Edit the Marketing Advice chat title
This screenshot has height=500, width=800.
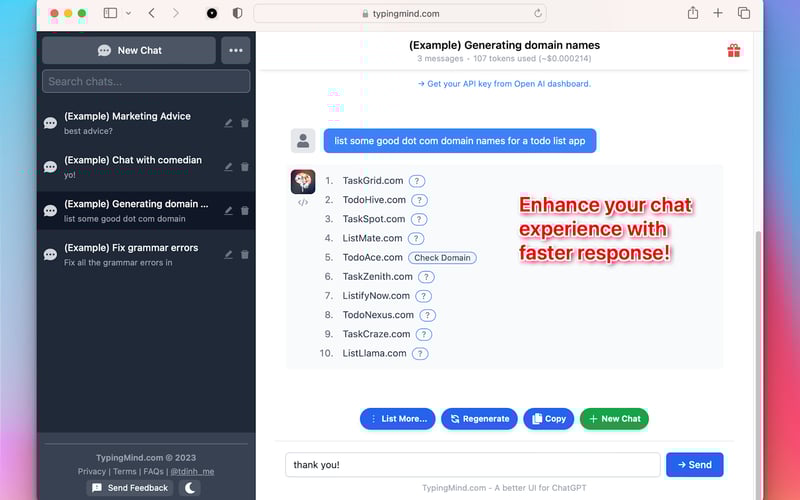(228, 123)
